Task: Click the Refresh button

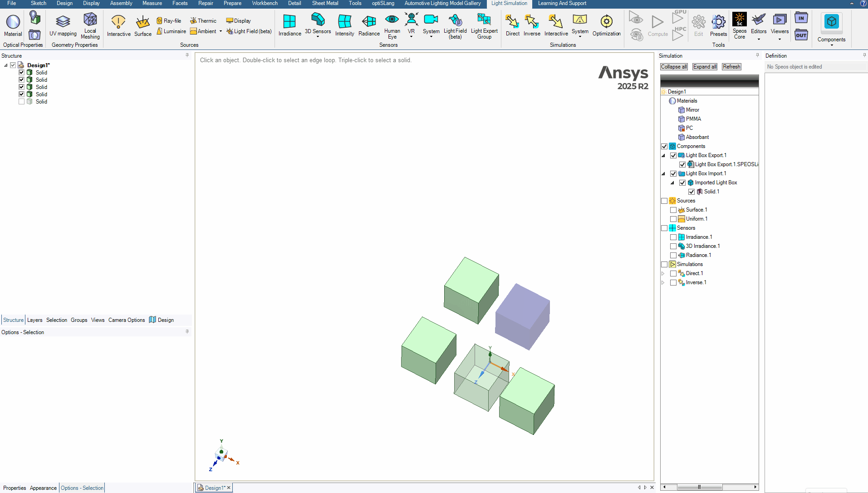Action: coord(731,67)
